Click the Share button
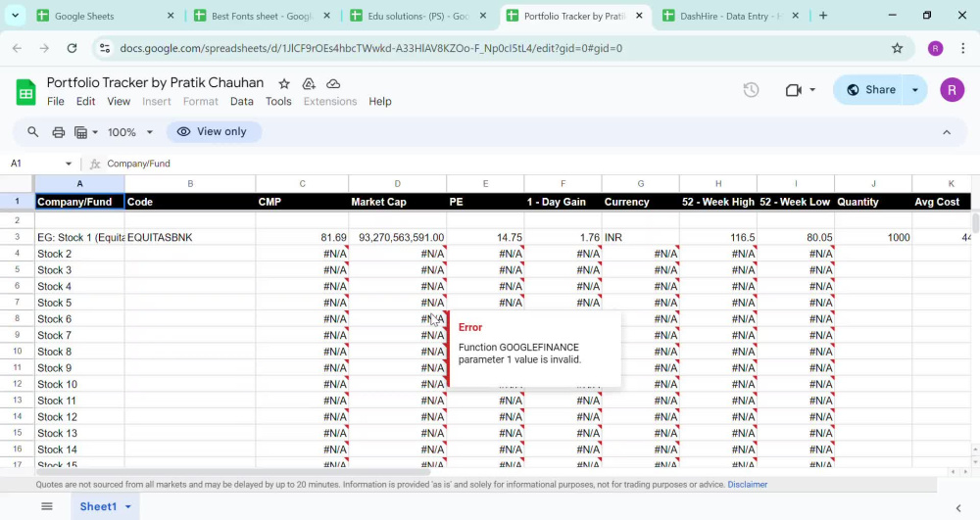980x520 pixels. 870,90
